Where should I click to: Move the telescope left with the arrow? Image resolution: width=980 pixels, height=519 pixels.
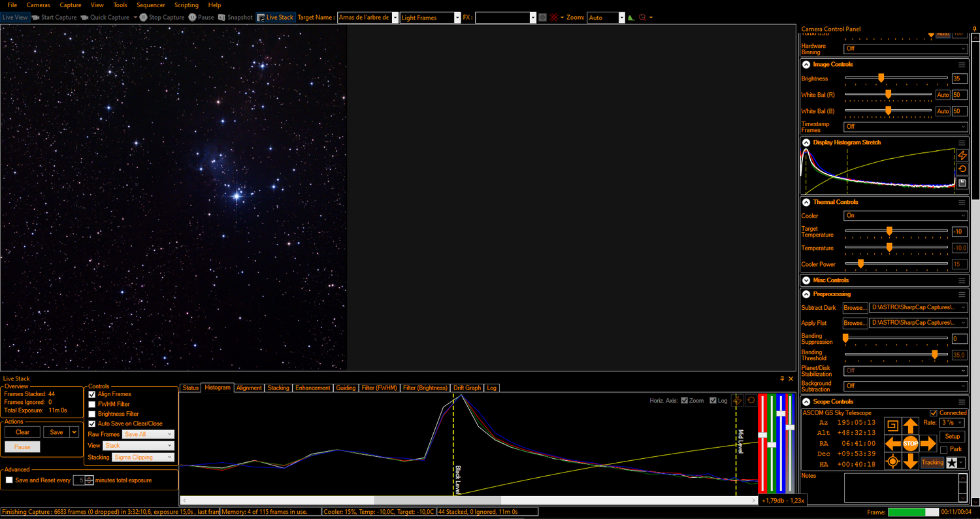coord(892,444)
